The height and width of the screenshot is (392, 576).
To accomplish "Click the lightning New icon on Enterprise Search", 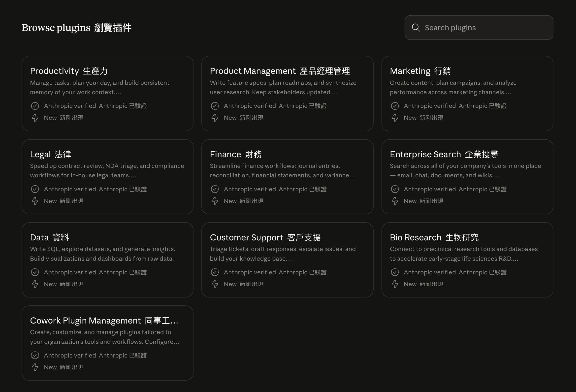I will 395,201.
